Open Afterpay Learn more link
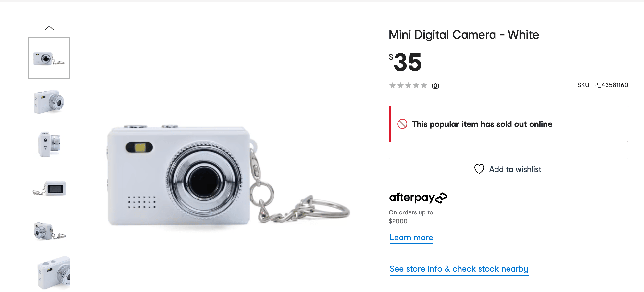 [411, 238]
